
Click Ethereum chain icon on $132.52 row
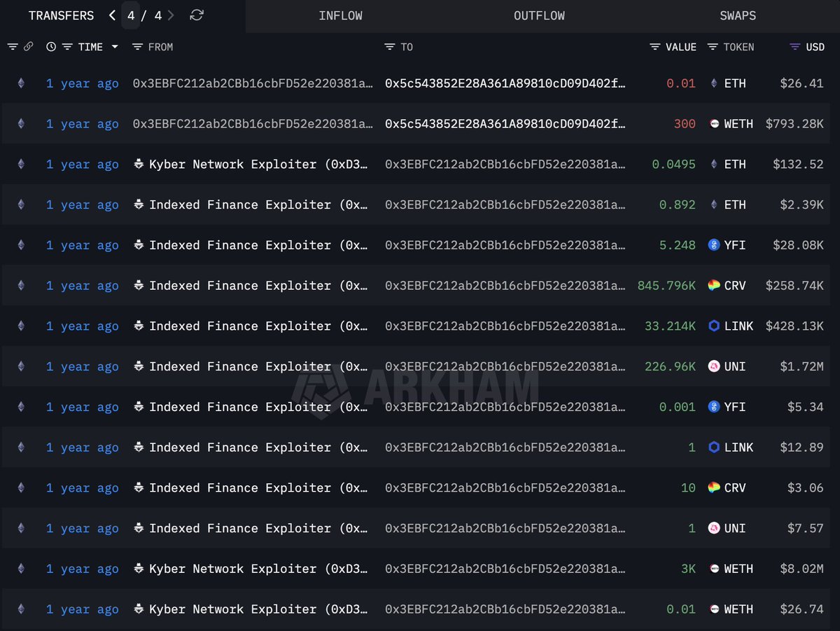pyautogui.click(x=20, y=165)
